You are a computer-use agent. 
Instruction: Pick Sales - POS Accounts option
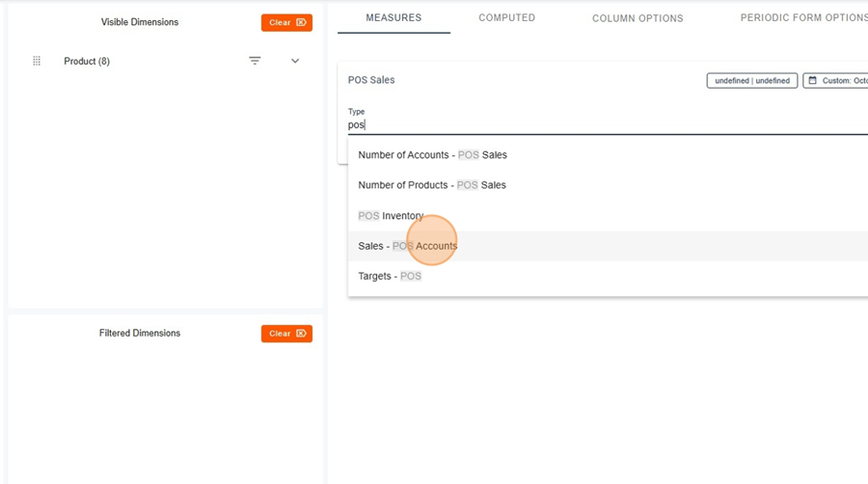tap(608, 246)
